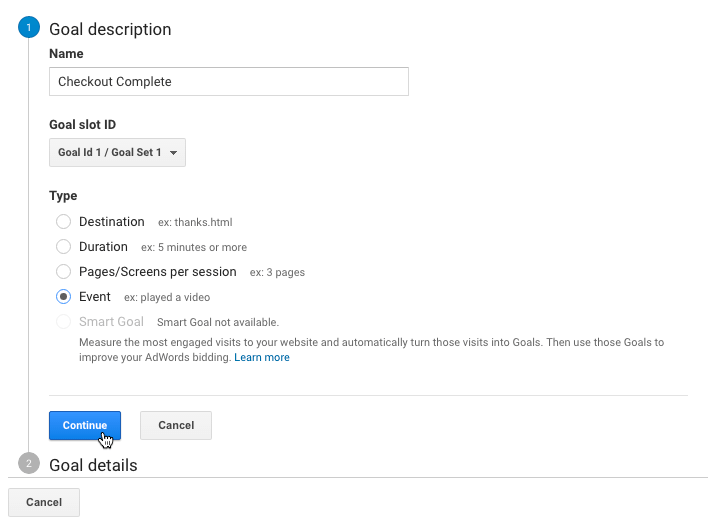Screen dimensions: 711x526
Task: Click the step 2 circle icon
Action: (x=29, y=463)
